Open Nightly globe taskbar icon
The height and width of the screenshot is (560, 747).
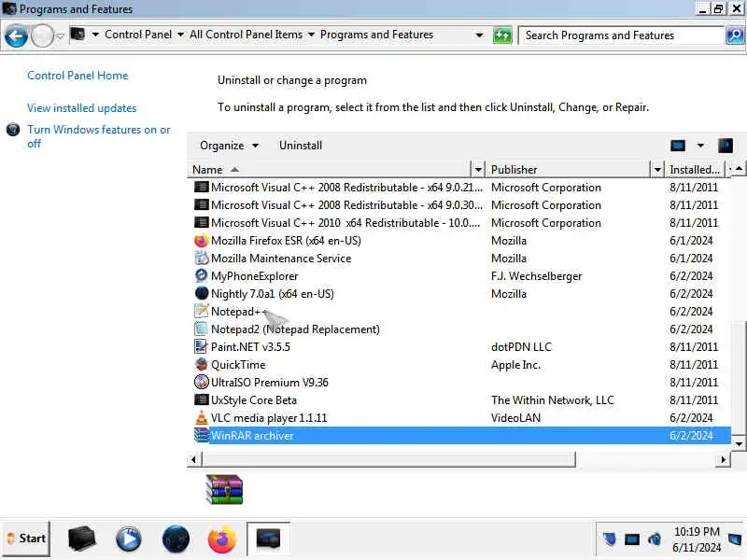point(176,539)
